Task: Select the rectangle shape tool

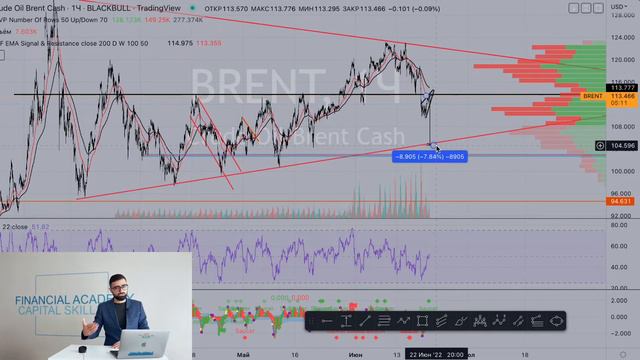Action: (422, 322)
